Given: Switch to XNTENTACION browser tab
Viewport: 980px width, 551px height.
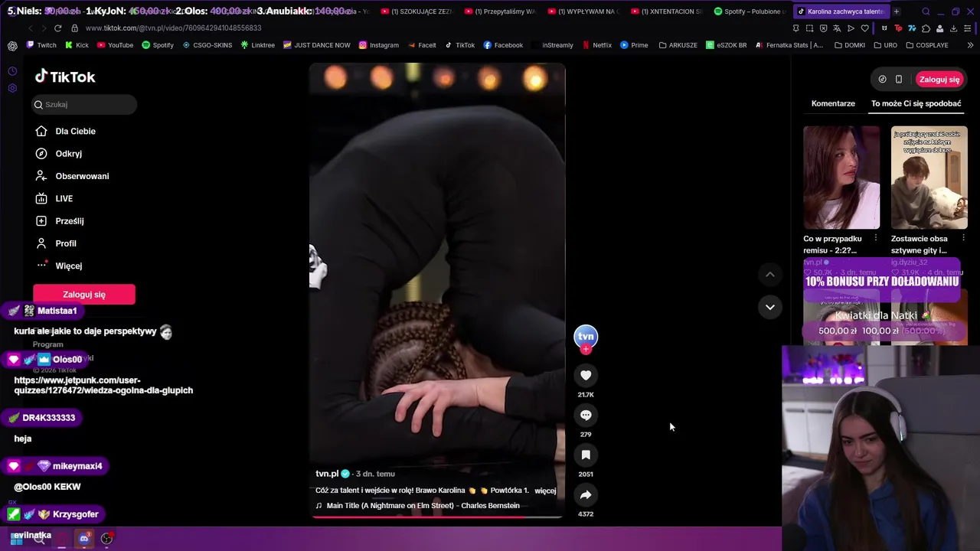Looking at the screenshot, I should pyautogui.click(x=665, y=11).
